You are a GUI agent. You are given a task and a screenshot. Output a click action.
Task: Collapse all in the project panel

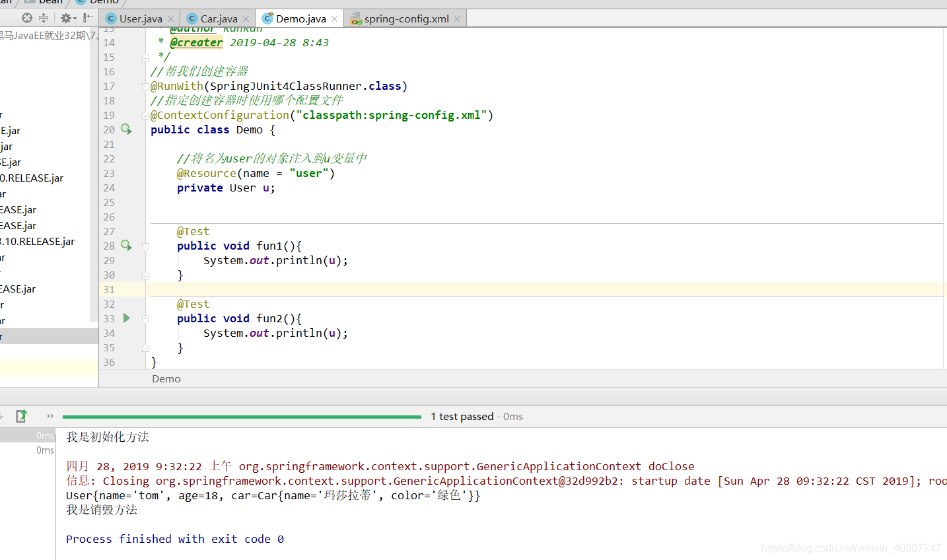coord(44,18)
